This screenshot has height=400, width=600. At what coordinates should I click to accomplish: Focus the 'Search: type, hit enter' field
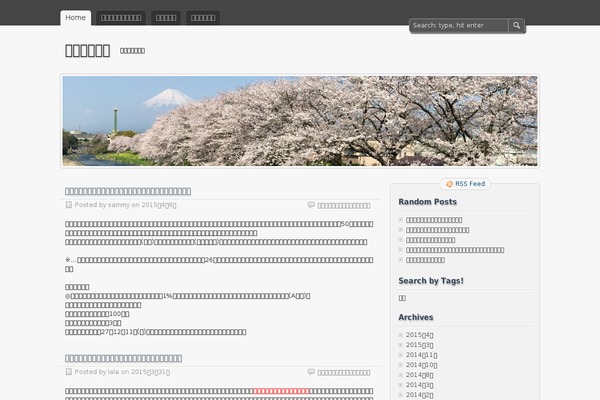pyautogui.click(x=459, y=25)
